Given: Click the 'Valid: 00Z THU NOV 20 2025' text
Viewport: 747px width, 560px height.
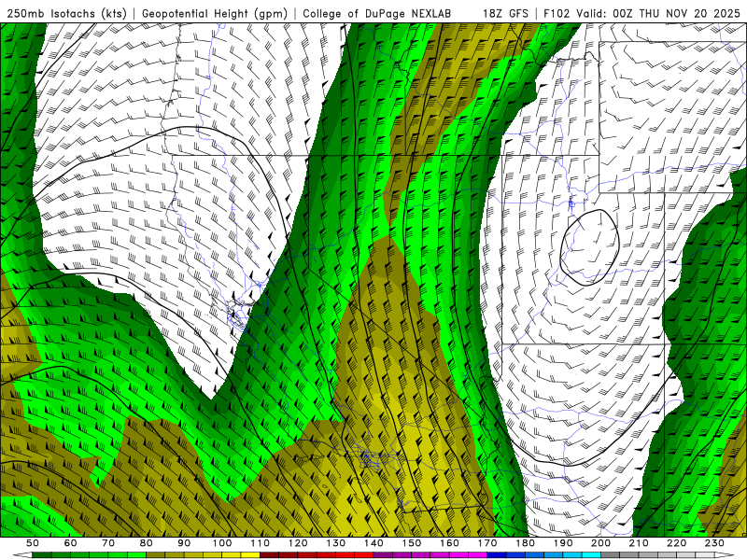Looking at the screenshot, I should 658,13.
